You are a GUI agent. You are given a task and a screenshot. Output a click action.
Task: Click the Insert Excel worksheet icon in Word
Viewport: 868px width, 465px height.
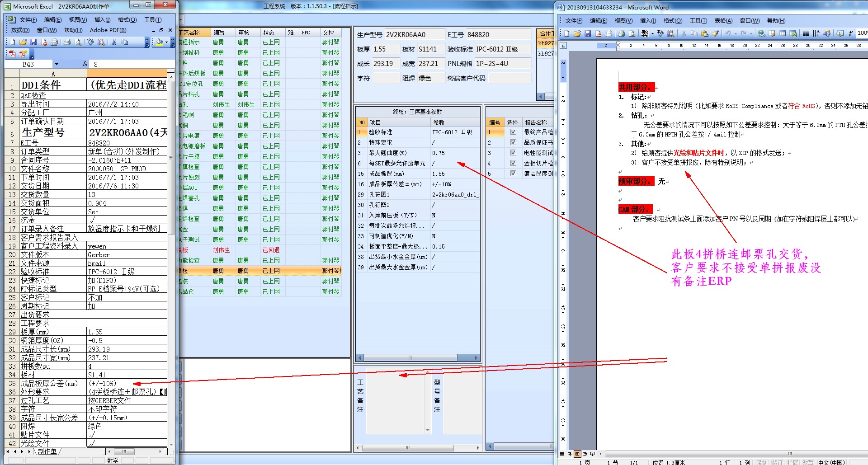(793, 33)
